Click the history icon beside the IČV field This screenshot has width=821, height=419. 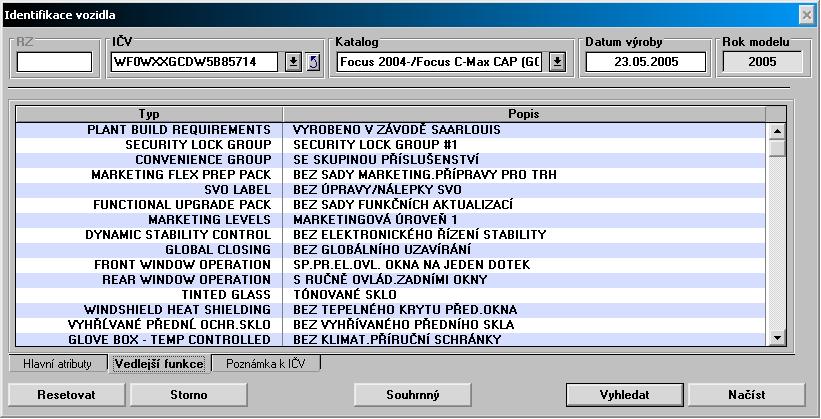tap(312, 62)
